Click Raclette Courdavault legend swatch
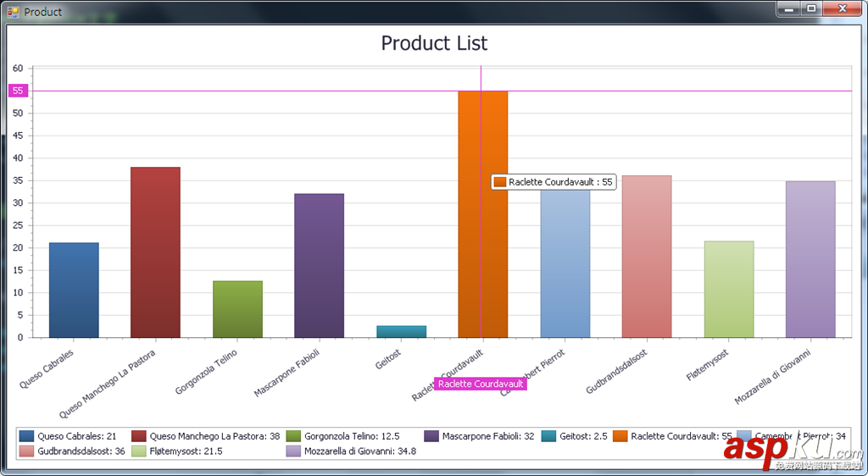868x476 pixels. [x=620, y=436]
